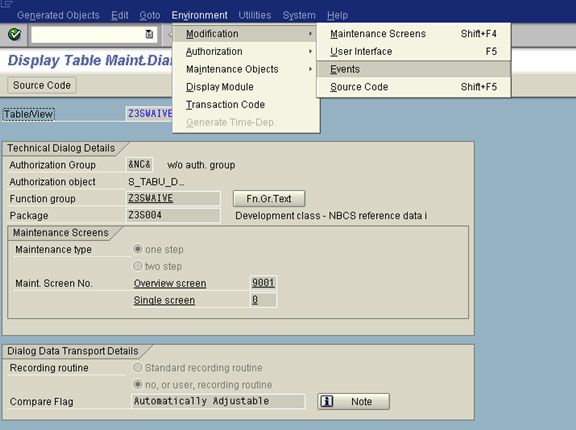
Task: Click the Function group Z3SWAIVE field
Action: [x=173, y=198]
